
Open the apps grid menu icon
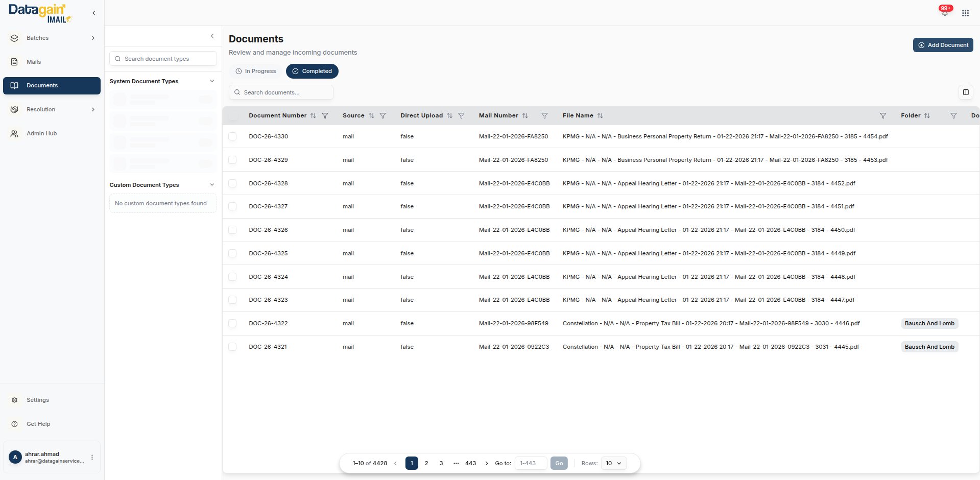pos(965,13)
